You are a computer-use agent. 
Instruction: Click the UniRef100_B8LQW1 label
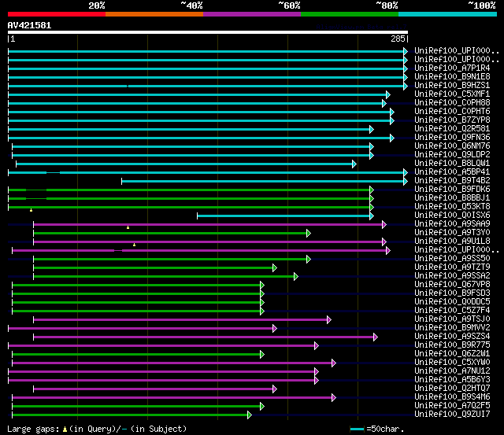click(452, 164)
